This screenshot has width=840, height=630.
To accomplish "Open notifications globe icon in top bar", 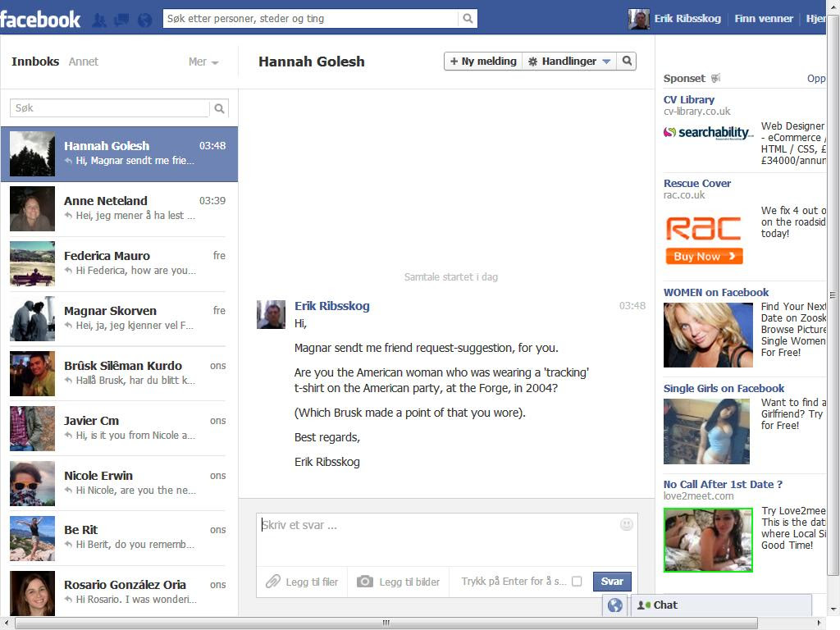I will (x=144, y=20).
